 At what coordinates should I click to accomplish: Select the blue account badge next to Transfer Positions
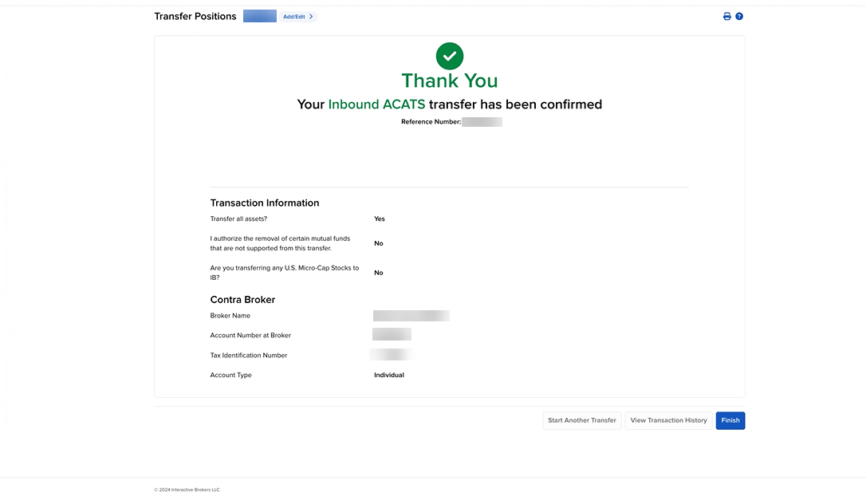(x=259, y=16)
